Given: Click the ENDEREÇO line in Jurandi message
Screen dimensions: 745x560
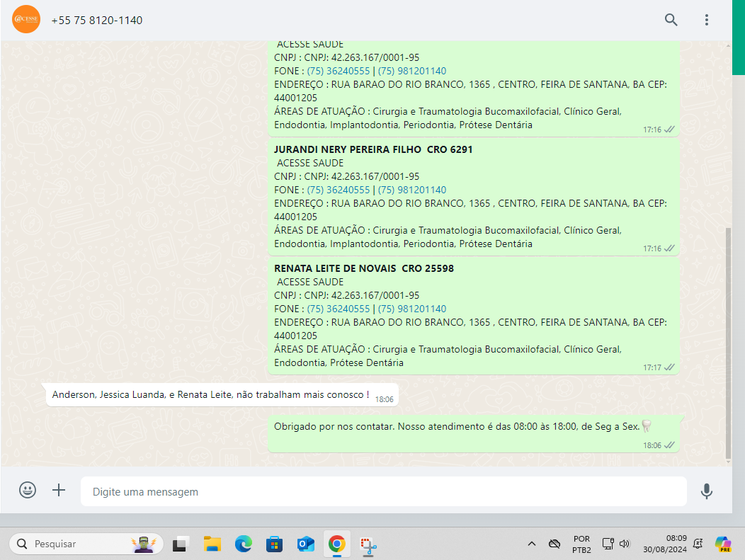Looking at the screenshot, I should 470,210.
